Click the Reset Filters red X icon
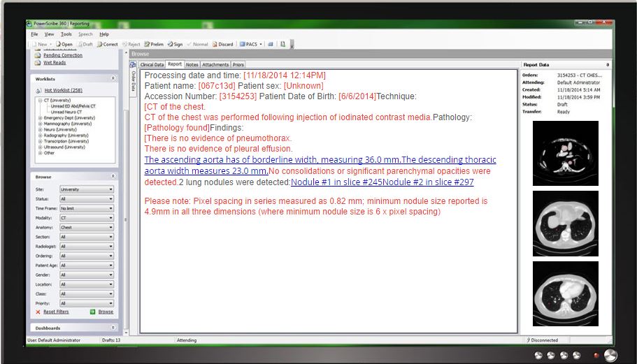The width and height of the screenshot is (637, 364). pos(38,312)
